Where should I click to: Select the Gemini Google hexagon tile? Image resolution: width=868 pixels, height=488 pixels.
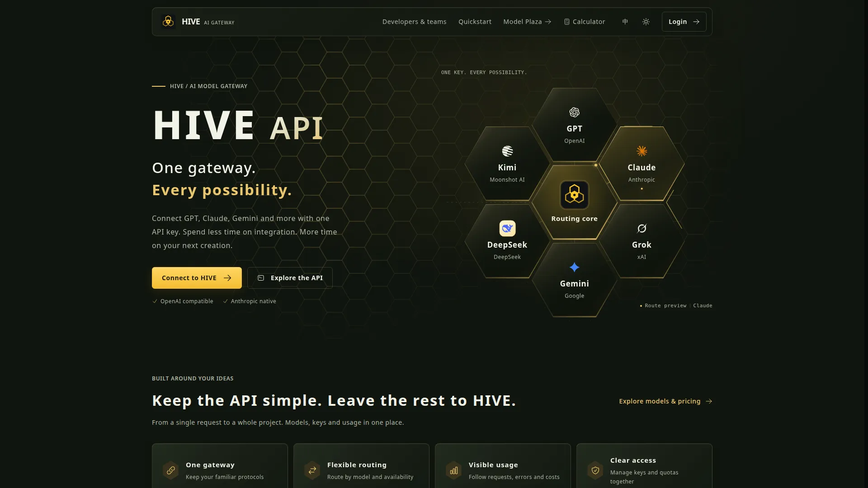(574, 280)
